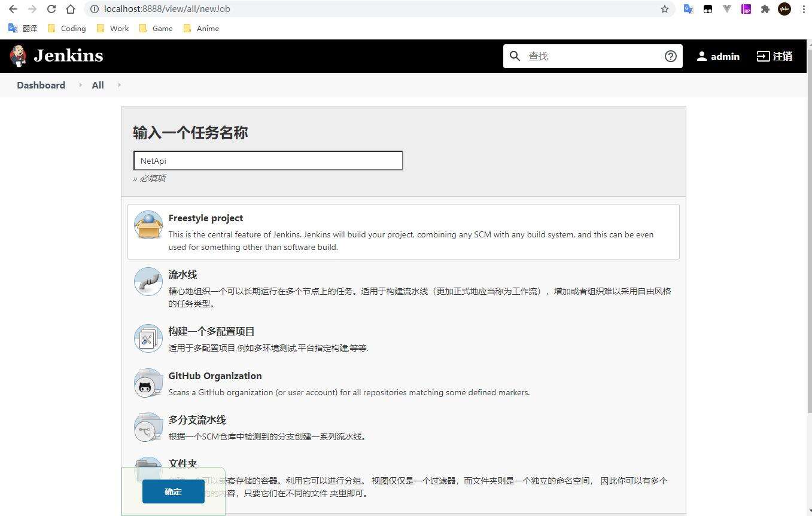Click the magnifier icon in search box
The height and width of the screenshot is (516, 812).
point(515,56)
